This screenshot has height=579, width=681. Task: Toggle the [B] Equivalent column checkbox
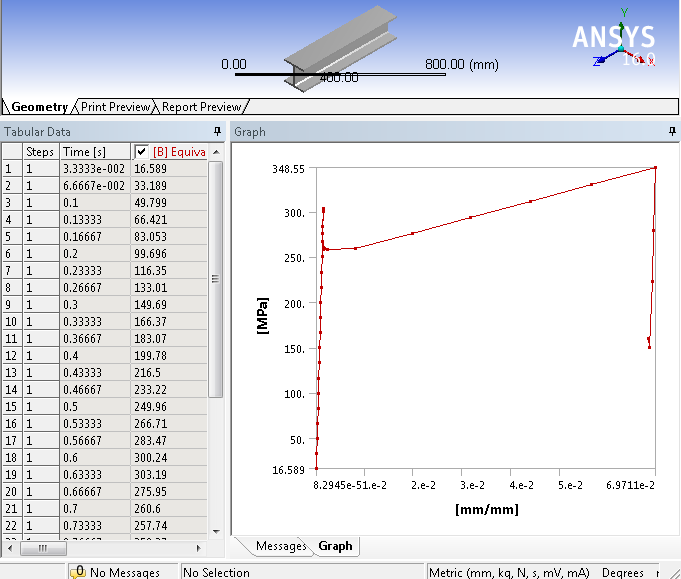(142, 151)
